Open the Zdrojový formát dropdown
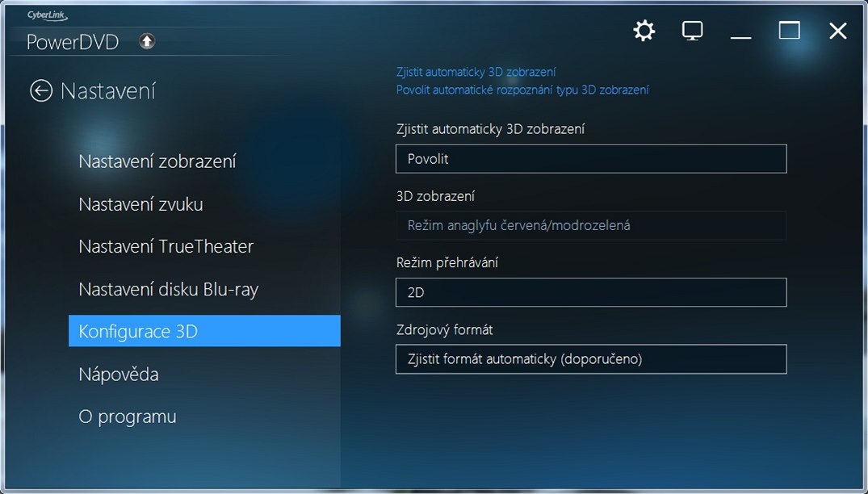Screen dimensions: 868x494 [x=590, y=359]
